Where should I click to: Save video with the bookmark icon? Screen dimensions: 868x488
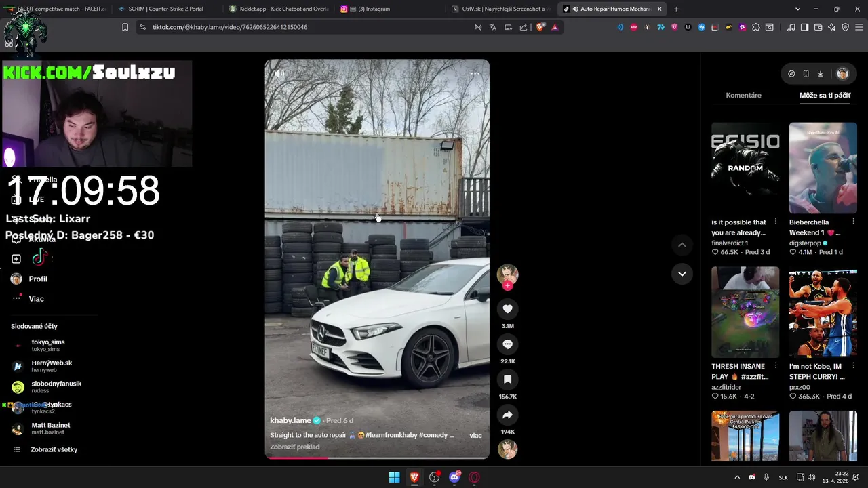tap(507, 380)
